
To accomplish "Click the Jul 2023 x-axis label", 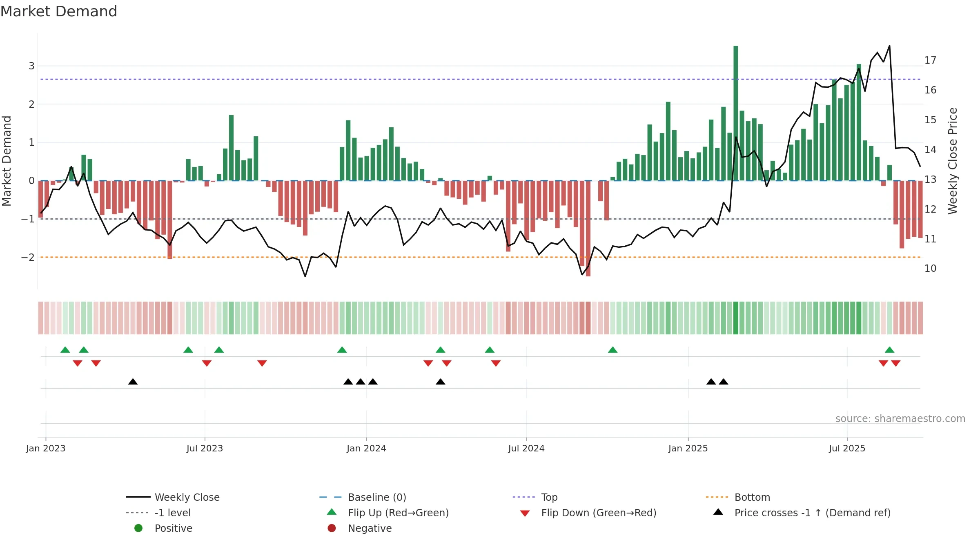I will click(205, 448).
